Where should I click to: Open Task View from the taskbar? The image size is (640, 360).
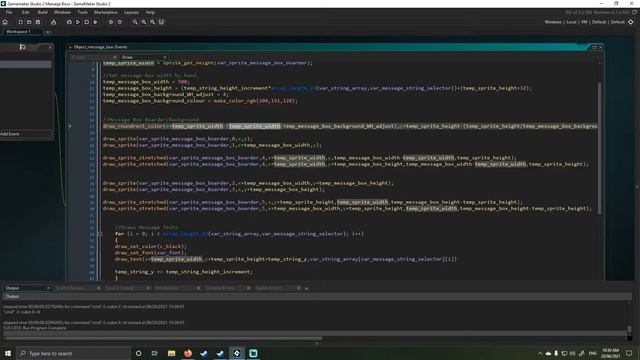pyautogui.click(x=155, y=353)
